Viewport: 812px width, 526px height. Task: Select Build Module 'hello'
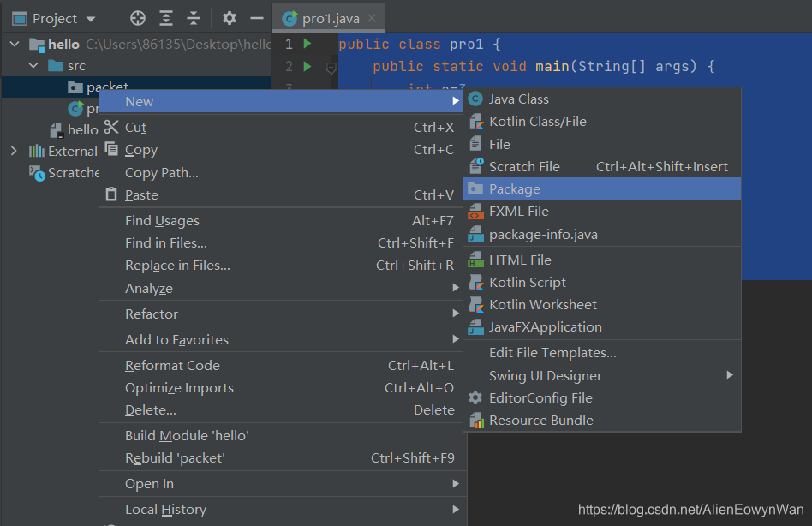tap(283, 435)
